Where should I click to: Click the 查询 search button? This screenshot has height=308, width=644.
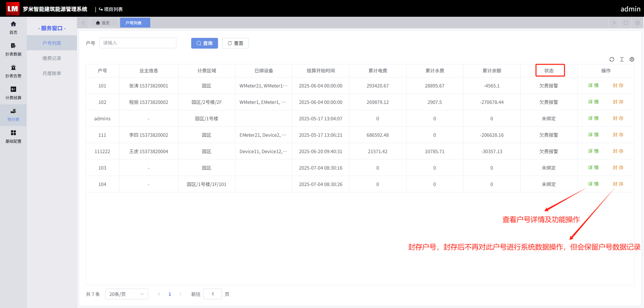coord(205,43)
